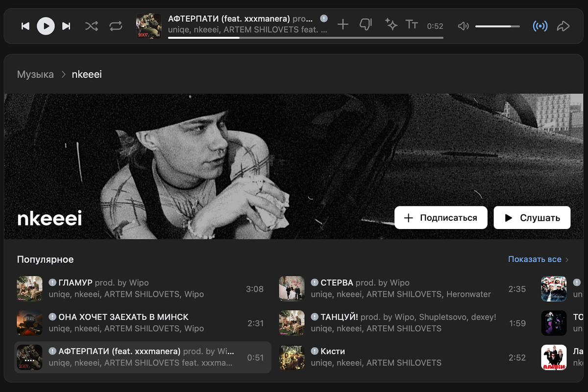Click the Слушать button
Screen dimensions: 588x392
click(532, 218)
